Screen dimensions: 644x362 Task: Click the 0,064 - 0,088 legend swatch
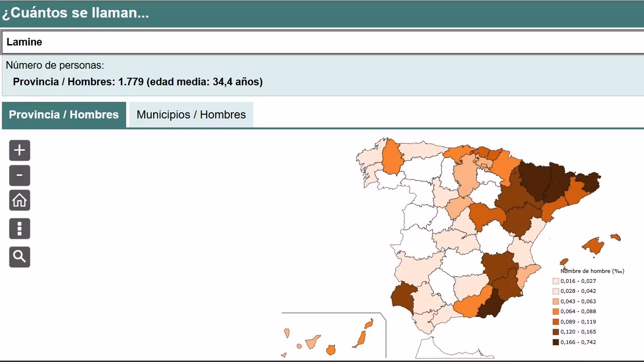point(556,311)
